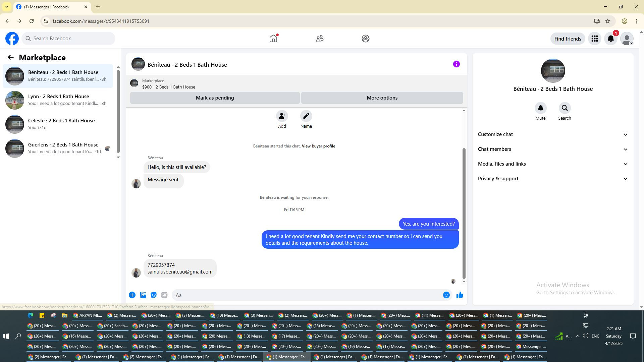Open the Lynn · 2 Beds 1 Bath House conversation

tap(58, 100)
